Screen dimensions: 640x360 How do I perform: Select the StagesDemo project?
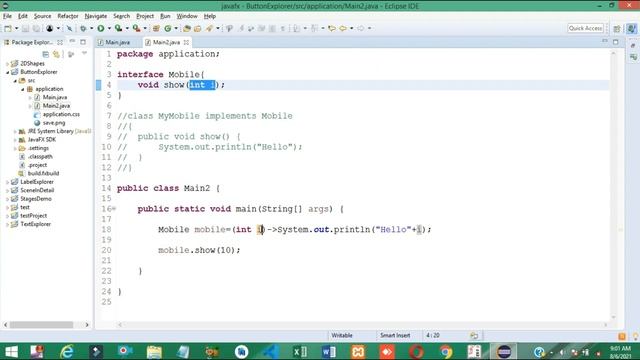36,199
